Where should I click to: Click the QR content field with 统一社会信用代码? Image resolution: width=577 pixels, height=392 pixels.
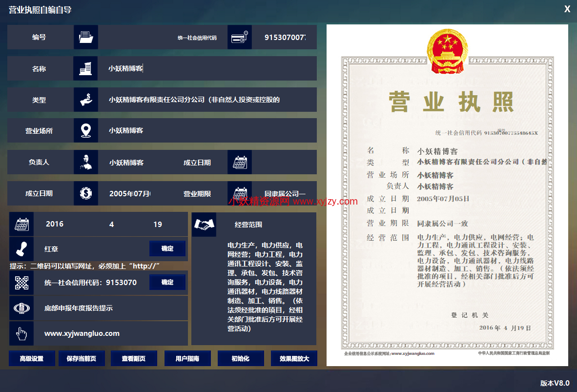(91, 283)
